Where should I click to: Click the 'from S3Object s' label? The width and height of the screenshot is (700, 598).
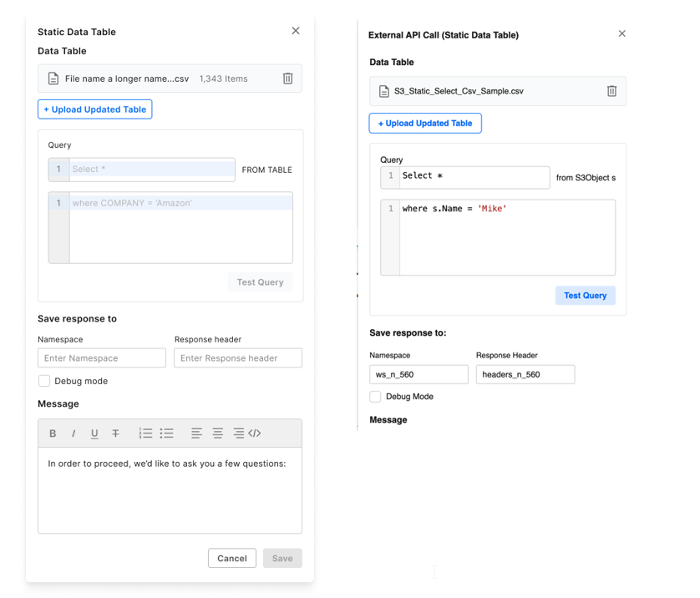[586, 178]
